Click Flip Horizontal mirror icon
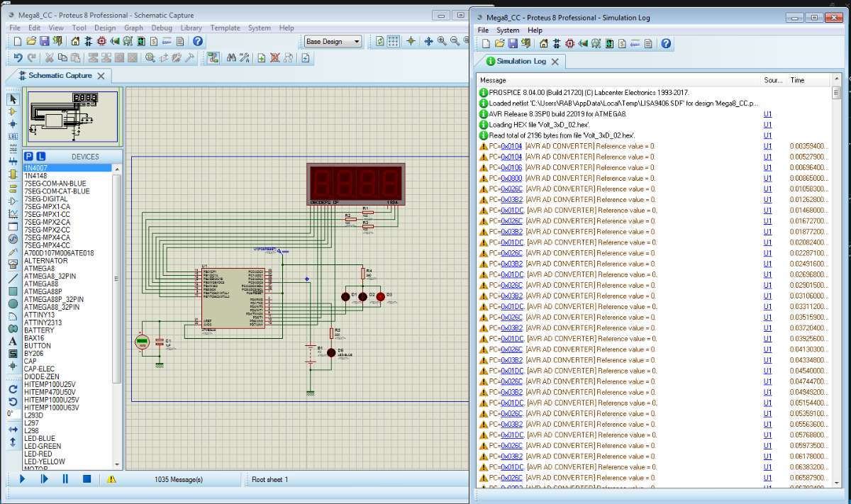 coord(13,430)
